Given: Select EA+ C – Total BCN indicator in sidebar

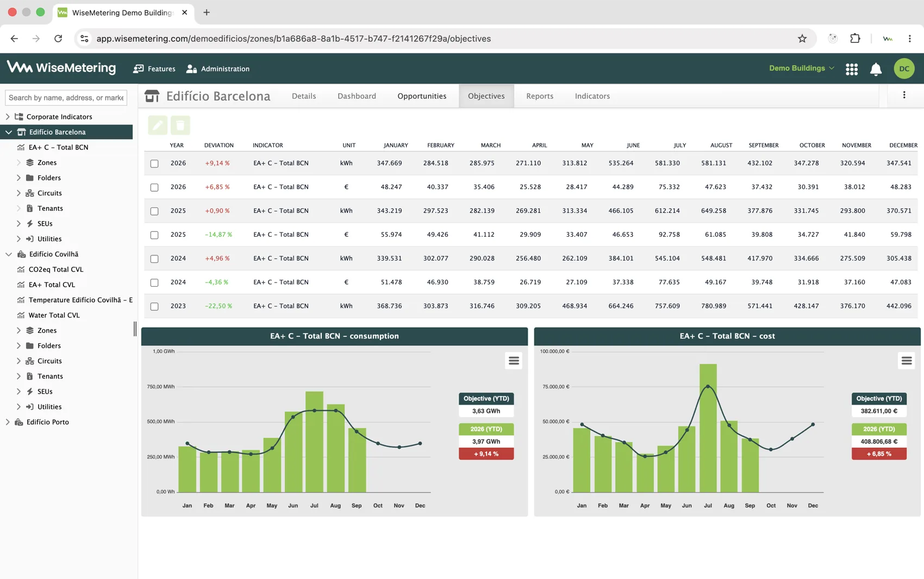Looking at the screenshot, I should coord(58,147).
